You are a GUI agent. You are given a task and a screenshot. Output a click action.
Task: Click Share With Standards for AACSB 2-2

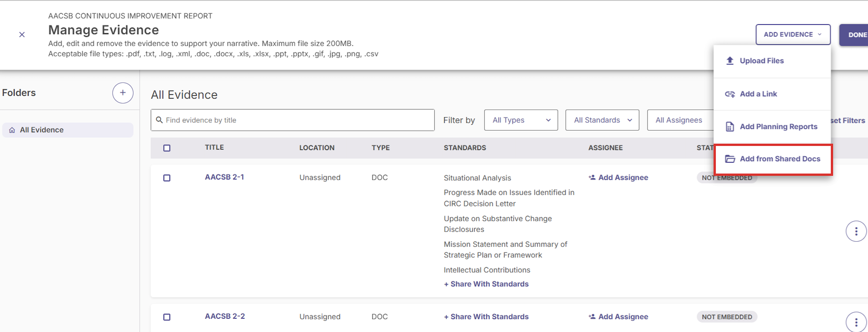point(486,316)
